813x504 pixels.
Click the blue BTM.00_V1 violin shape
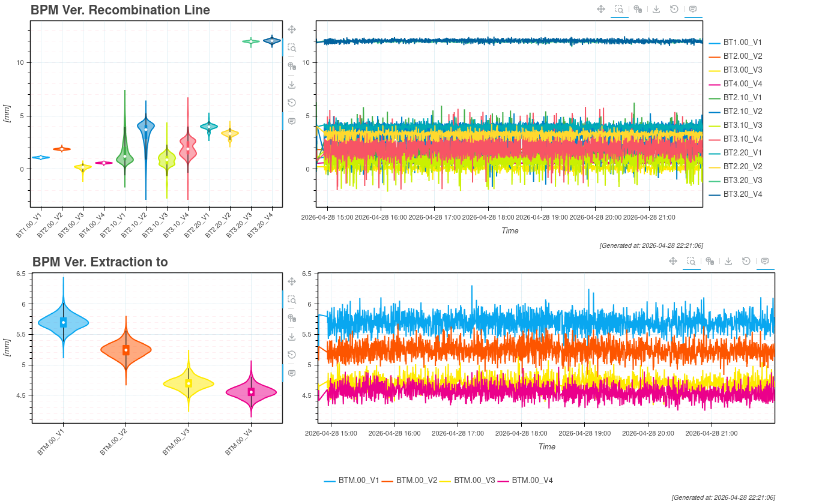(63, 322)
